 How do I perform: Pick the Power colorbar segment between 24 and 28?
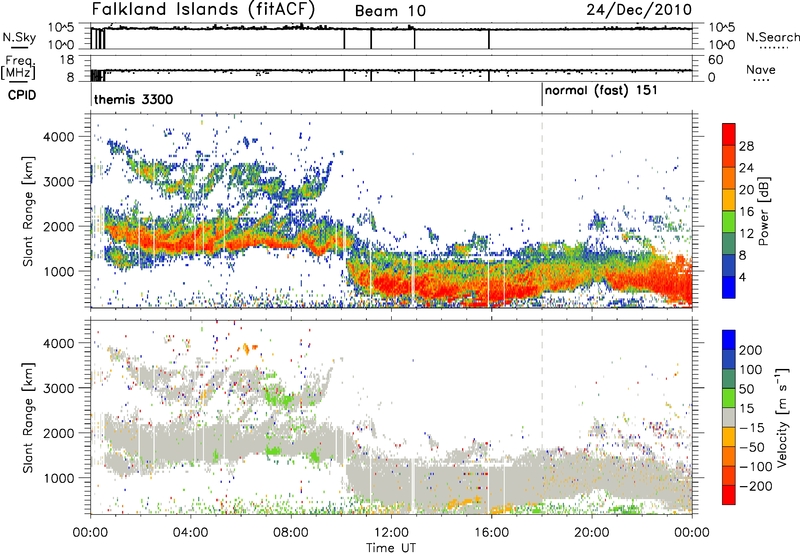(729, 156)
